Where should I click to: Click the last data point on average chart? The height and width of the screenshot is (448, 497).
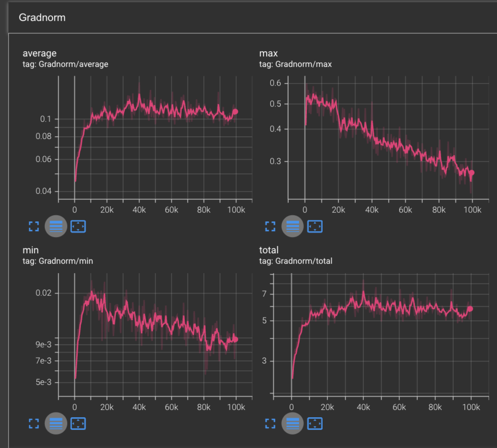coord(235,112)
